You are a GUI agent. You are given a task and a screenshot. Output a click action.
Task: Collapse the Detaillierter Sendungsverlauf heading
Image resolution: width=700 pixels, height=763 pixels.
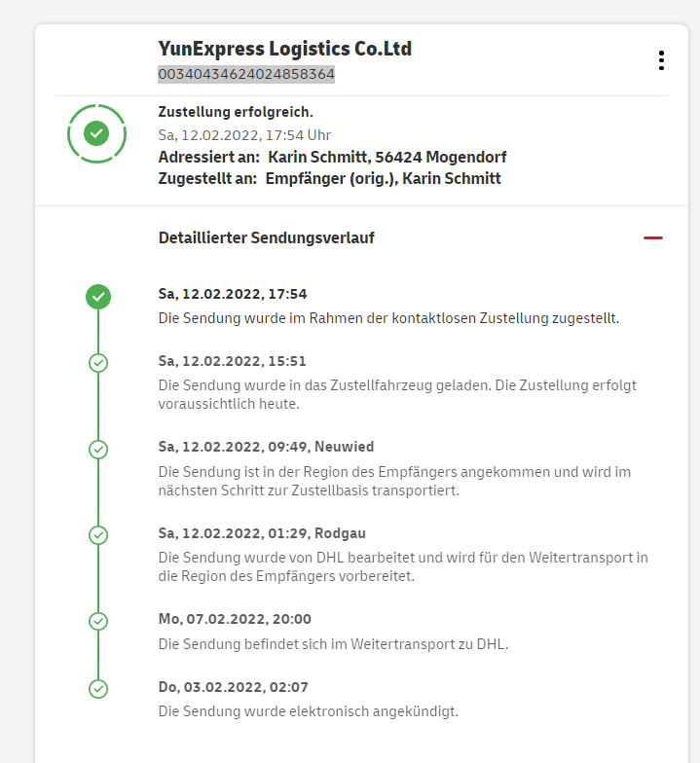point(266,237)
